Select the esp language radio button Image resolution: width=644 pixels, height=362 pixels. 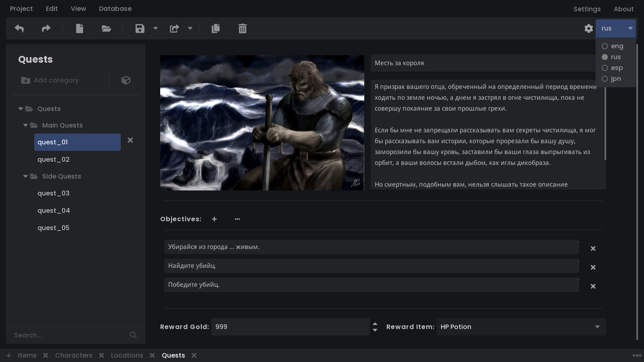(x=605, y=68)
